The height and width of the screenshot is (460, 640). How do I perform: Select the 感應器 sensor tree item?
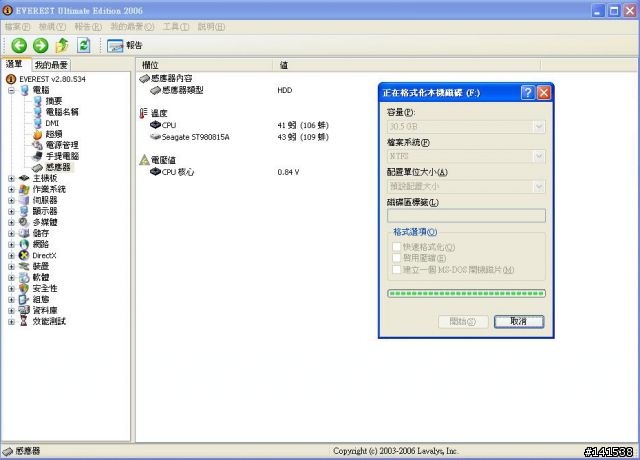[x=58, y=167]
